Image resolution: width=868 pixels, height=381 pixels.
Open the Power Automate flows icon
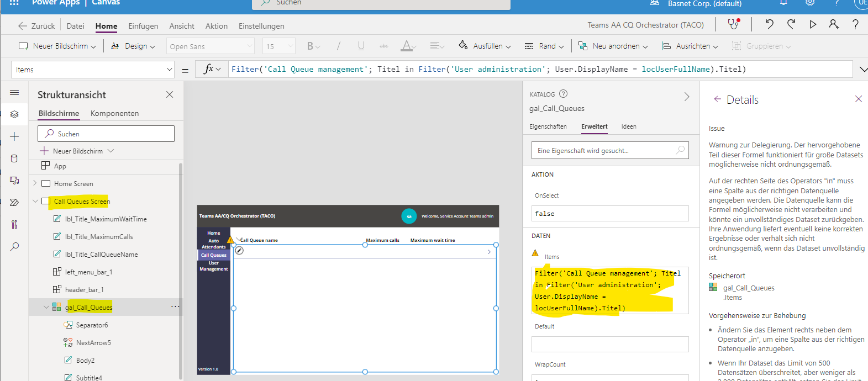pos(14,203)
